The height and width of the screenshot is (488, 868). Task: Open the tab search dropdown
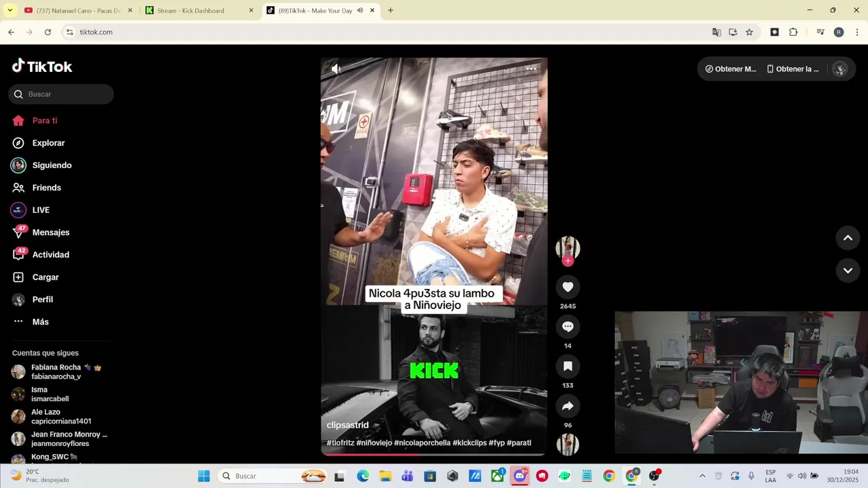click(x=9, y=10)
